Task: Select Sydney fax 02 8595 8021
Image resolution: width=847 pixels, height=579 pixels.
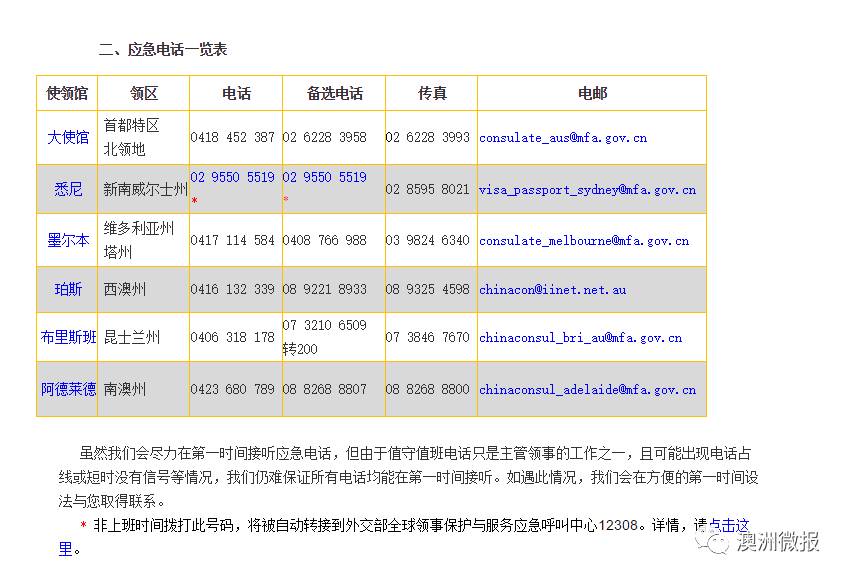Action: [427, 189]
